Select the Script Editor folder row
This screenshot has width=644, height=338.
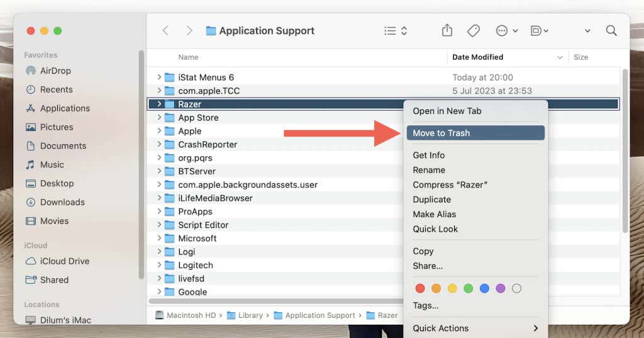[x=275, y=225]
